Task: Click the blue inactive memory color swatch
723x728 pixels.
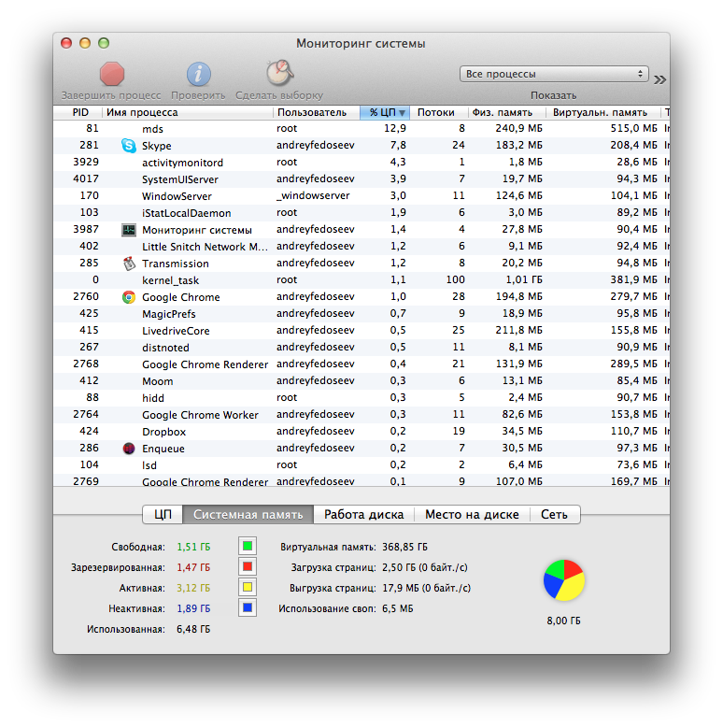Action: click(248, 607)
